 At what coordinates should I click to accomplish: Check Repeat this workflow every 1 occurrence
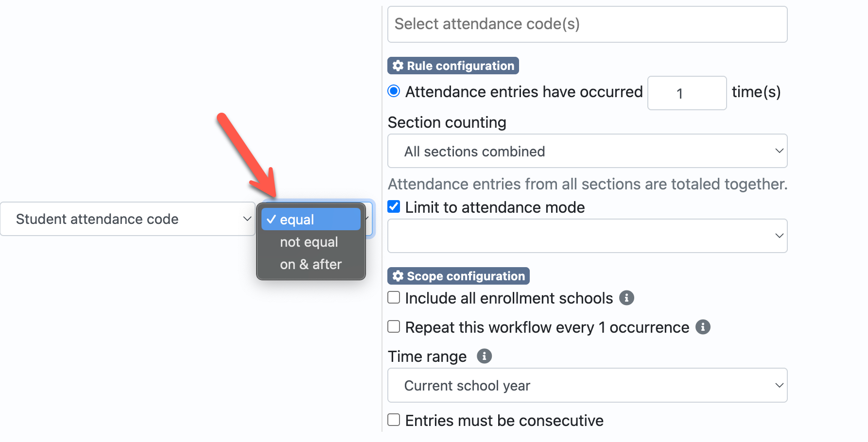[394, 326]
